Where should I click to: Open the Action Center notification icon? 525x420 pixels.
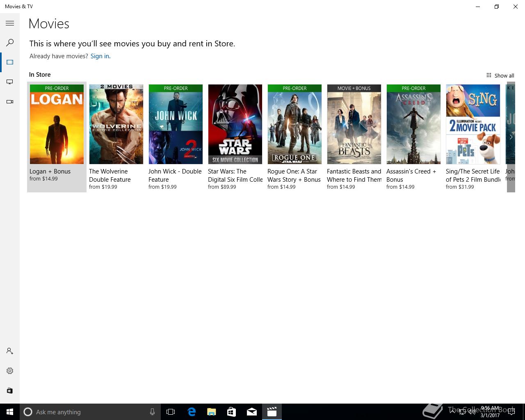pyautogui.click(x=511, y=412)
